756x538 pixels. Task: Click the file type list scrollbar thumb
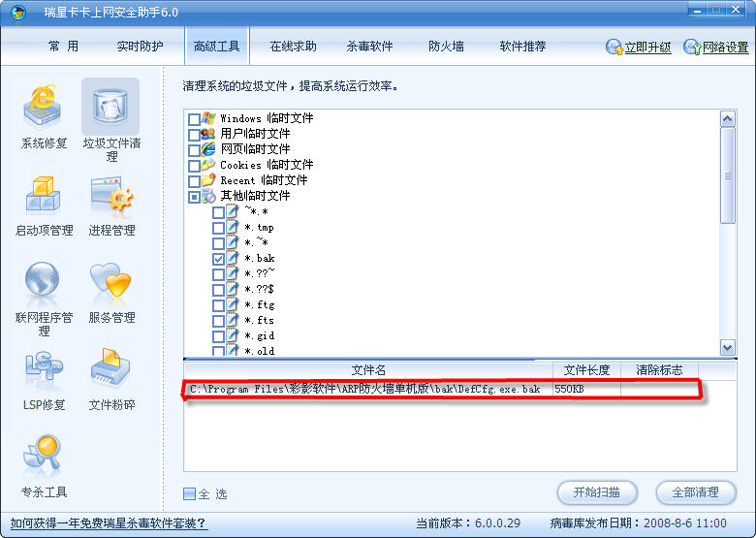(x=728, y=175)
